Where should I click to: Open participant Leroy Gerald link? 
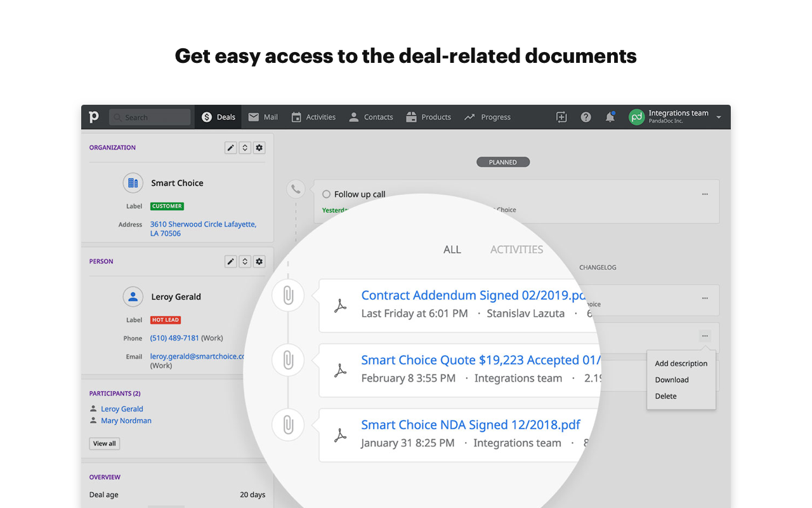point(122,409)
